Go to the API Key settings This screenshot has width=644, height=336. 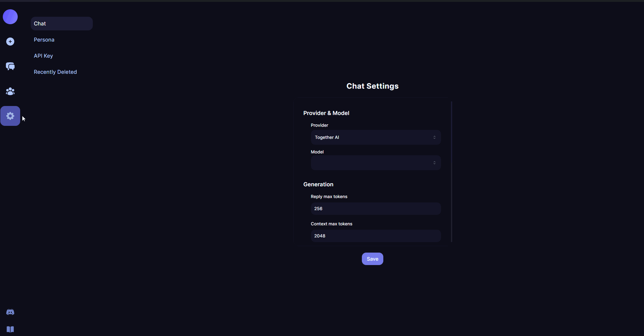pyautogui.click(x=43, y=56)
